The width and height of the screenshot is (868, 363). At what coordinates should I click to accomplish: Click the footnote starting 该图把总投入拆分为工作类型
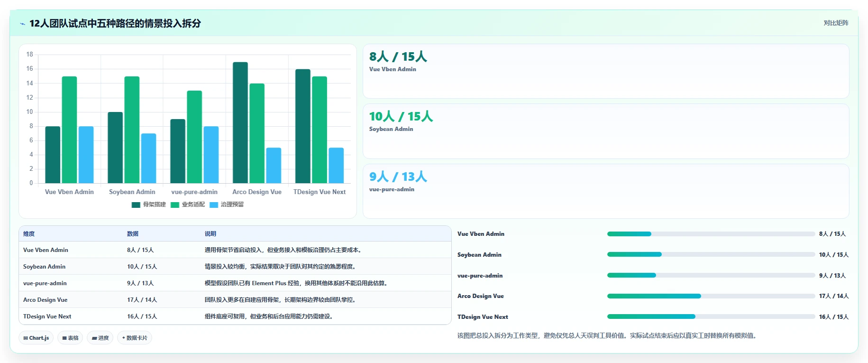[608, 335]
